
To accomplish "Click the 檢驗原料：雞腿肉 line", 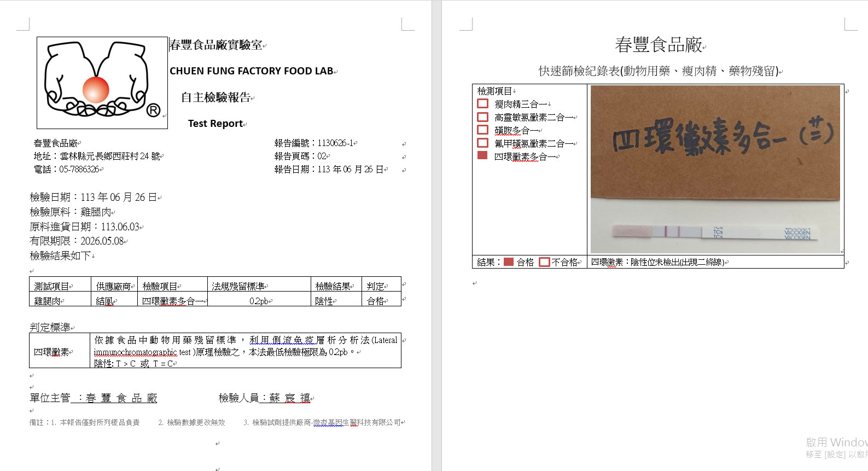I will tap(71, 212).
